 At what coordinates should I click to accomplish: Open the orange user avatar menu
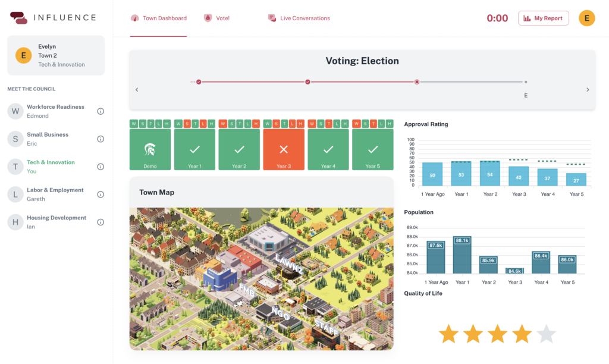click(x=586, y=18)
